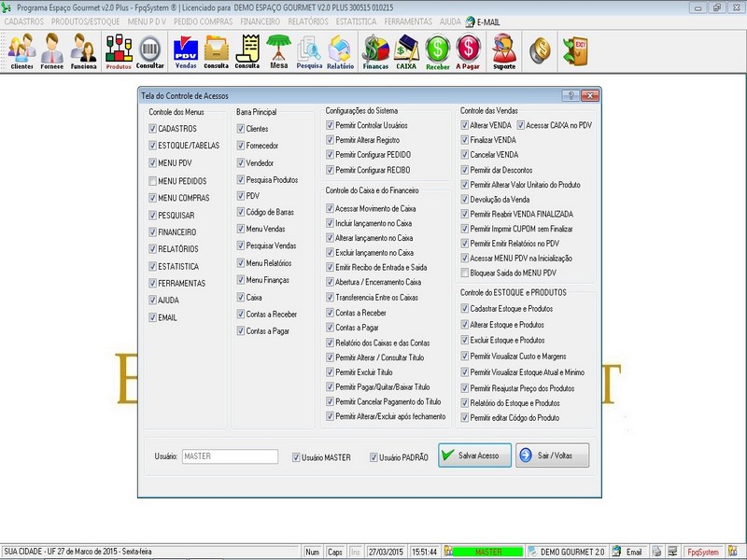Click the FpqSystem status bar item
This screenshot has height=560, width=747.
pos(703,552)
